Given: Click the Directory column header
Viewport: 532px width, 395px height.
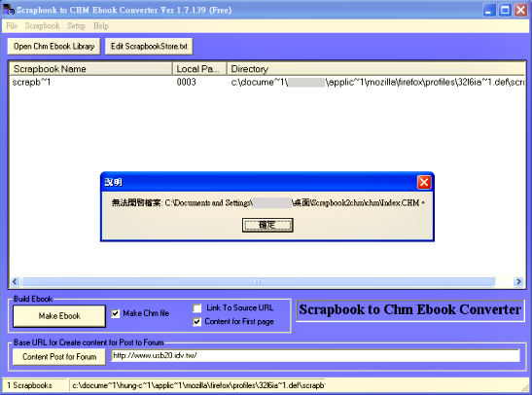Looking at the screenshot, I should pos(375,69).
